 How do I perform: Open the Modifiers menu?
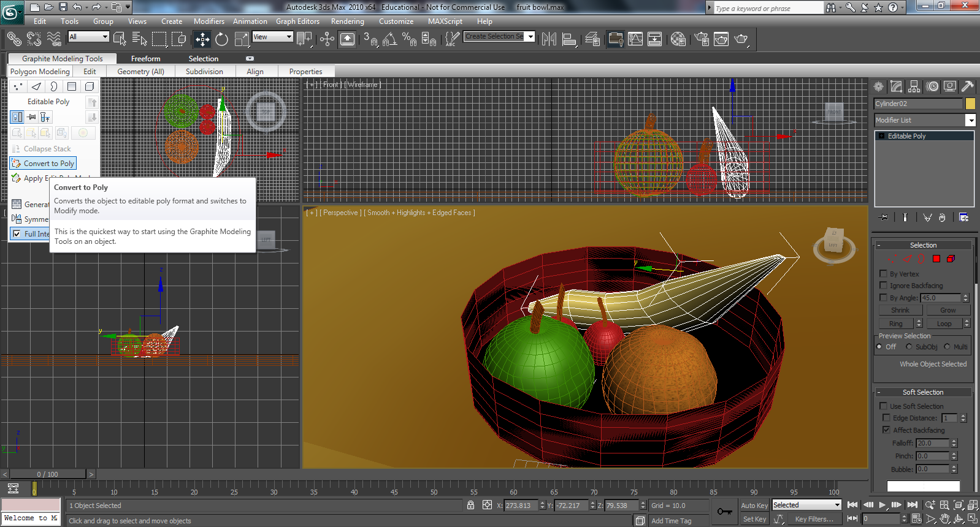tap(209, 21)
